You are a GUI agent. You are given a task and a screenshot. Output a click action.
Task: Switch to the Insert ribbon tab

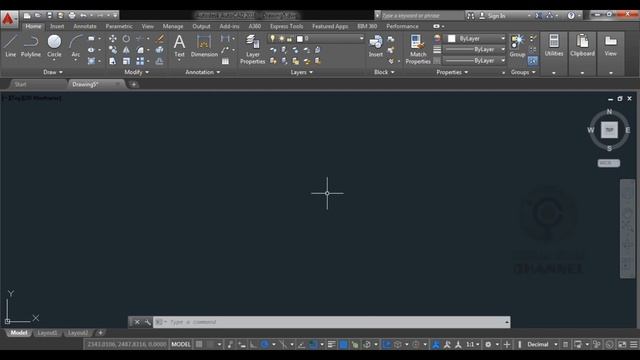pos(57,26)
